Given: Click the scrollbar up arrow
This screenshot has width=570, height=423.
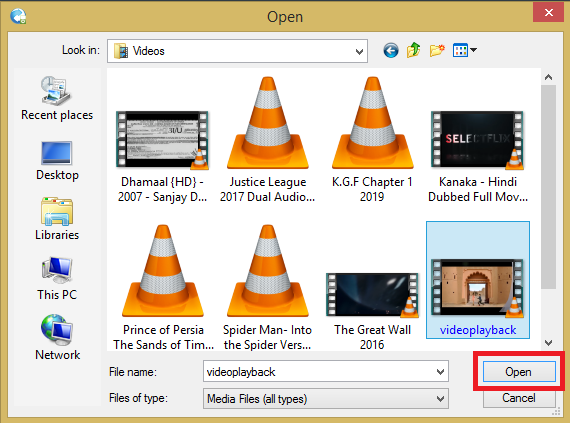Looking at the screenshot, I should pos(548,77).
